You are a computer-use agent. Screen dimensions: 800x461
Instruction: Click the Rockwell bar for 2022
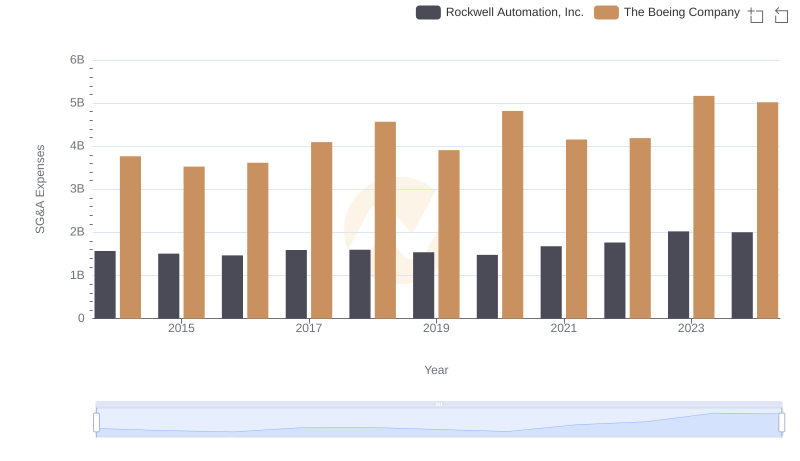615,280
